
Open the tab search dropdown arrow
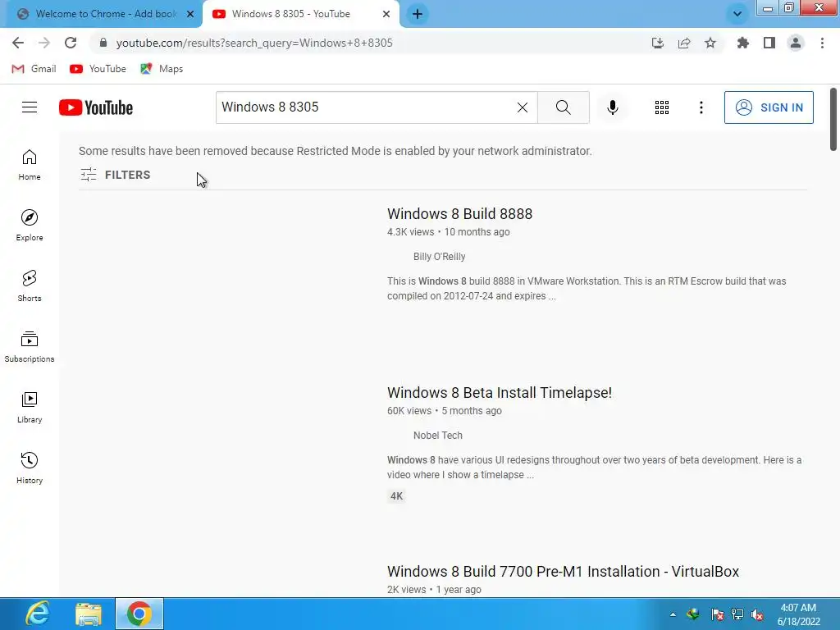click(737, 14)
